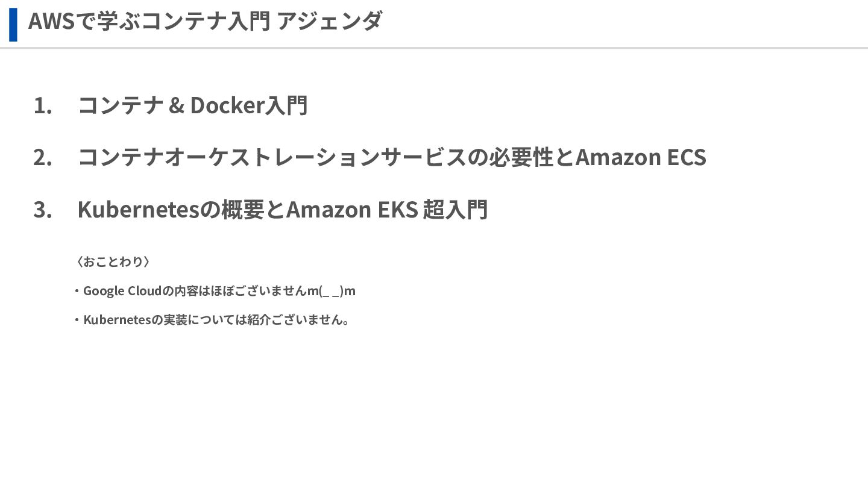
Task: Click 'コンテナ' in agenda item one
Action: (121, 105)
